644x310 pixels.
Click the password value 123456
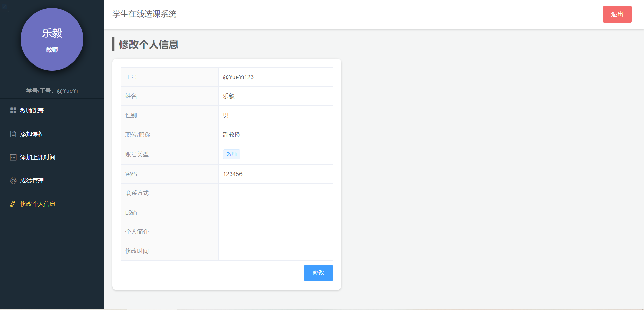tap(233, 174)
